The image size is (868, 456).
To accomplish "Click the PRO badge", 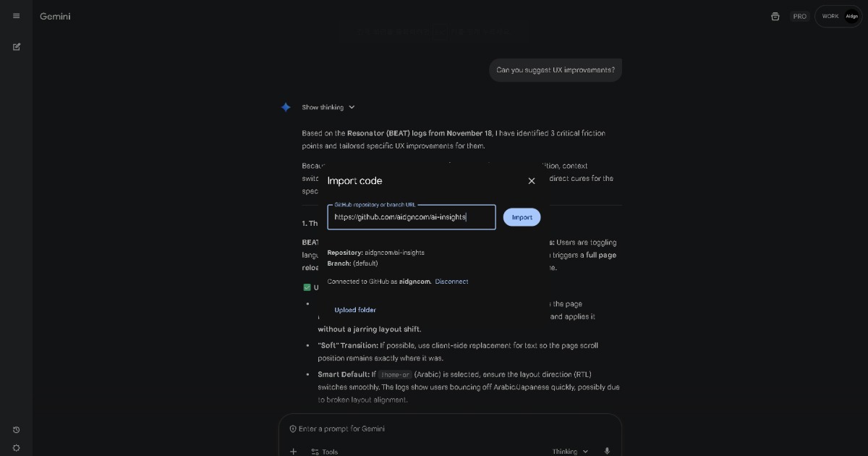I will point(800,16).
